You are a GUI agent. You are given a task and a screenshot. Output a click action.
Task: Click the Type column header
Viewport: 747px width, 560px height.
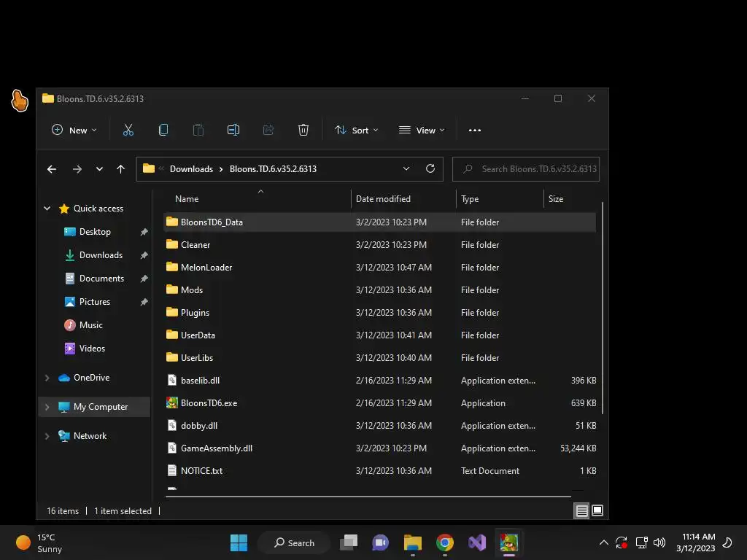[x=500, y=199]
